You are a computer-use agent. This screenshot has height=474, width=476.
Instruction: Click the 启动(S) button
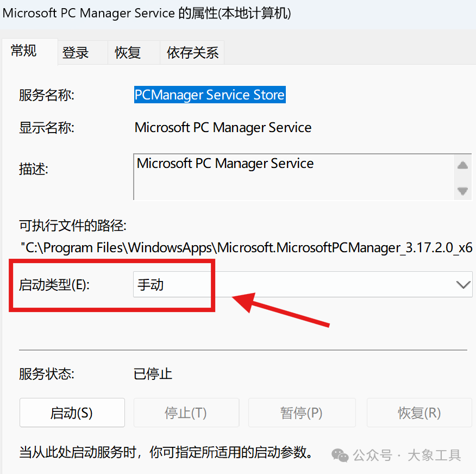pyautogui.click(x=72, y=413)
